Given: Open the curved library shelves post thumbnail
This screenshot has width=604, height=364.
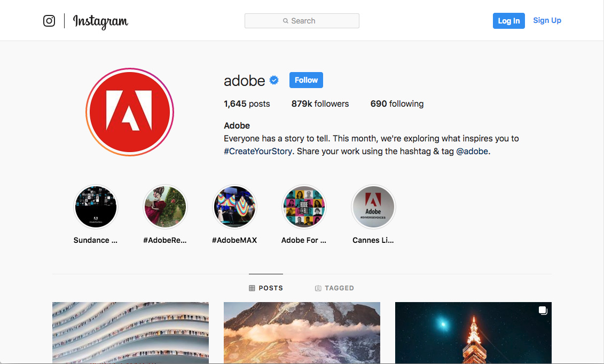Looking at the screenshot, I should point(131,333).
